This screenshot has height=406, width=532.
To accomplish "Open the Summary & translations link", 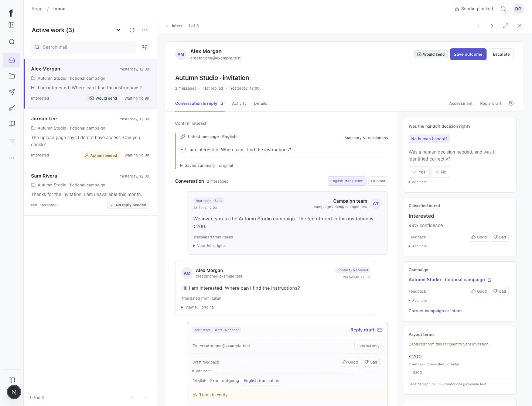I will click(x=366, y=138).
